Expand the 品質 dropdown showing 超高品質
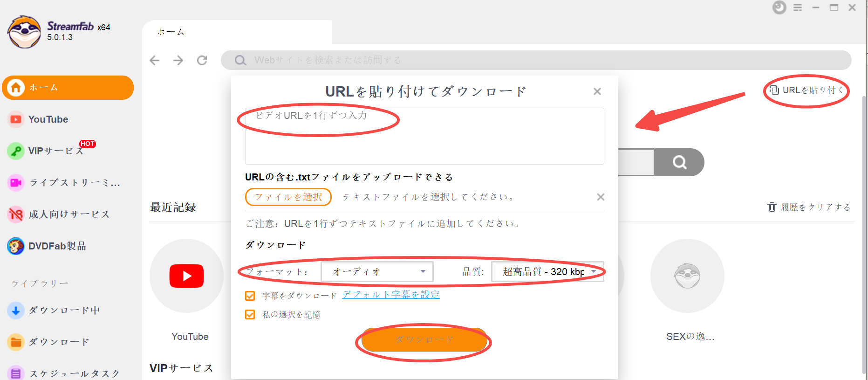Viewport: 868px width, 380px height. point(547,272)
